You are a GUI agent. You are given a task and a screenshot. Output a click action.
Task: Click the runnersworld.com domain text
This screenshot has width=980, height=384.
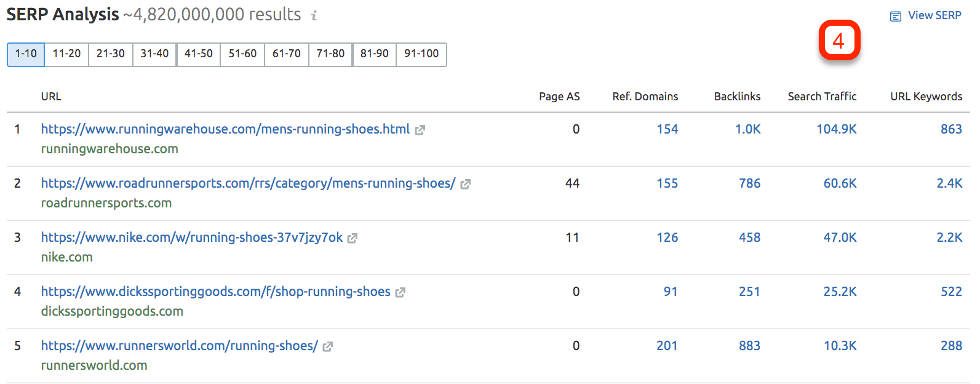(94, 366)
